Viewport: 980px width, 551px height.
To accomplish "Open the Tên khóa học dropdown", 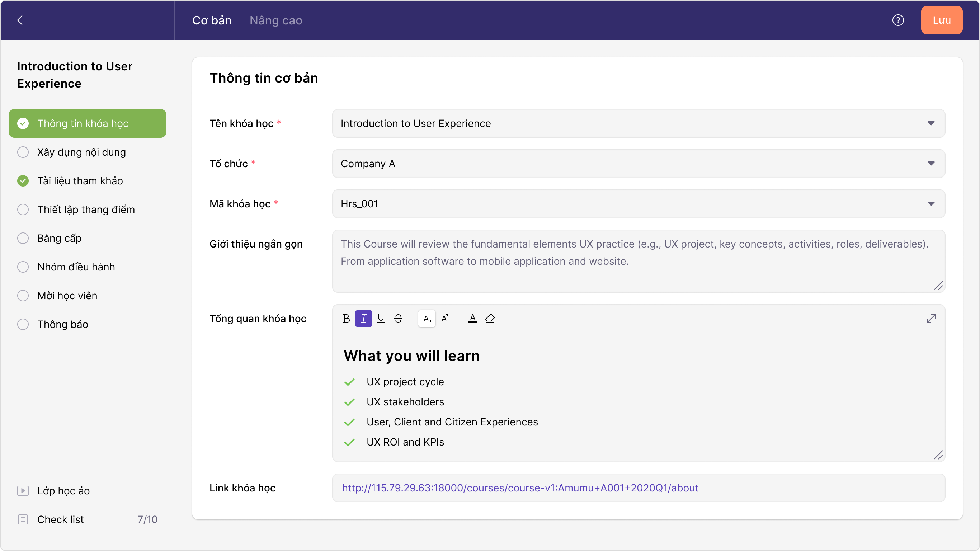I will 931,123.
